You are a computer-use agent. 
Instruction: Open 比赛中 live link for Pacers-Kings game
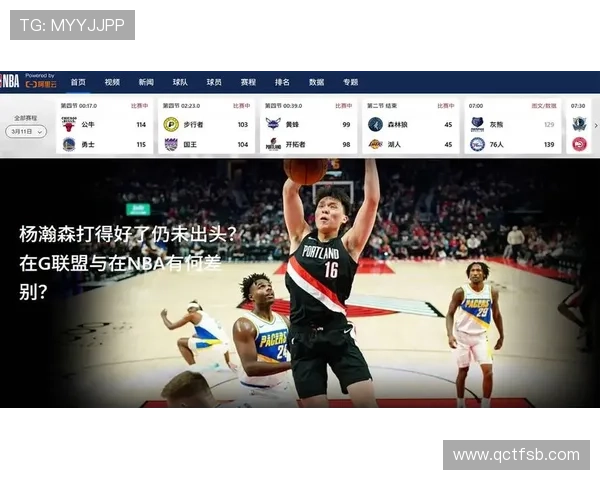tap(241, 106)
